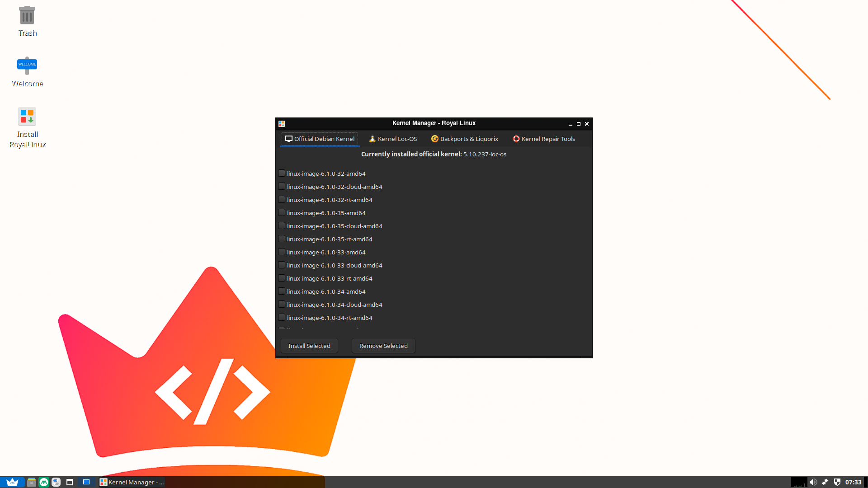The height and width of the screenshot is (488, 868).
Task: Open the file manager taskbar icon
Action: tap(31, 482)
